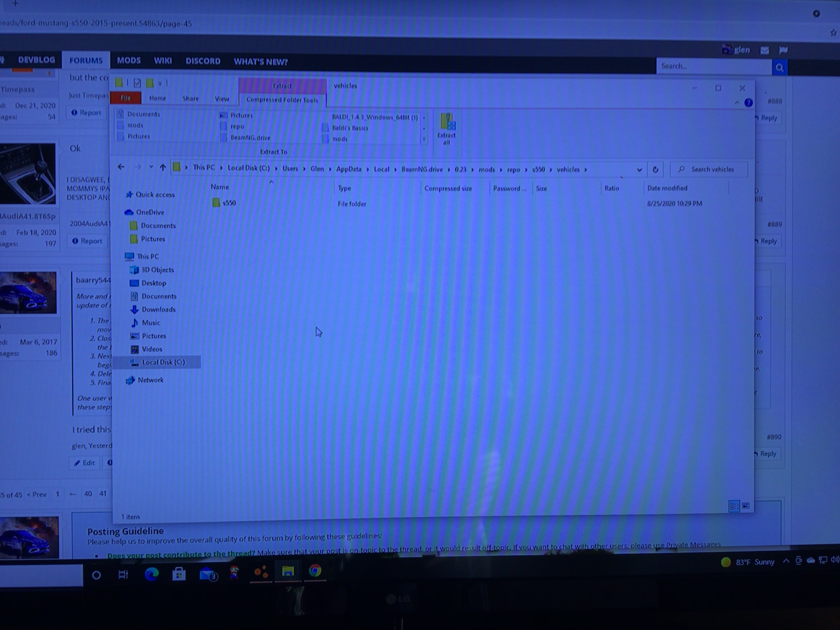
Task: Collapse the ribbon with the caret icon
Action: pos(737,102)
